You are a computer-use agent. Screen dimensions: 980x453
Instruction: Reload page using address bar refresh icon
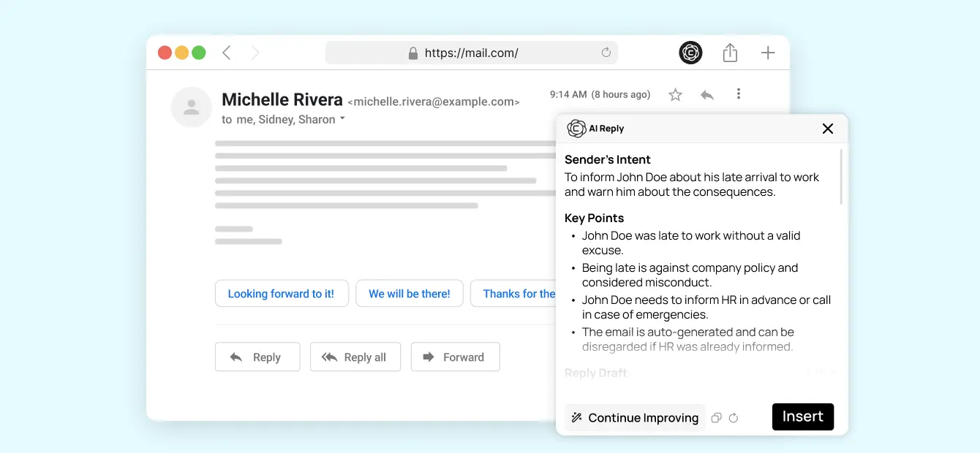pos(606,53)
